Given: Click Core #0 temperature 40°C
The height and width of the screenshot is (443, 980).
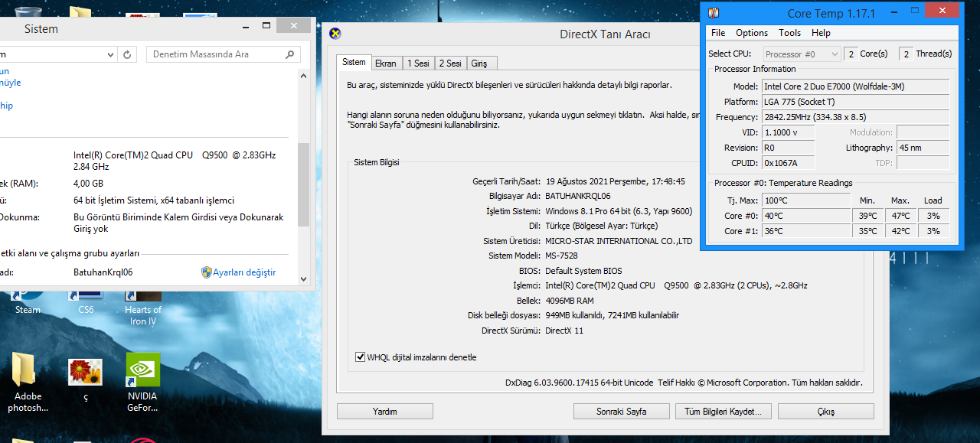Looking at the screenshot, I should pos(806,216).
